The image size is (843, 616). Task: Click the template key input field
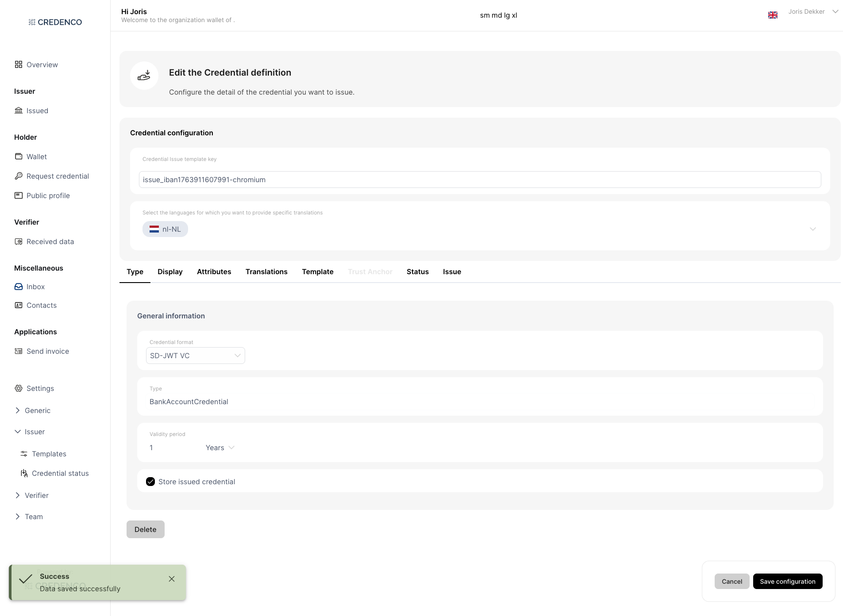pos(480,180)
